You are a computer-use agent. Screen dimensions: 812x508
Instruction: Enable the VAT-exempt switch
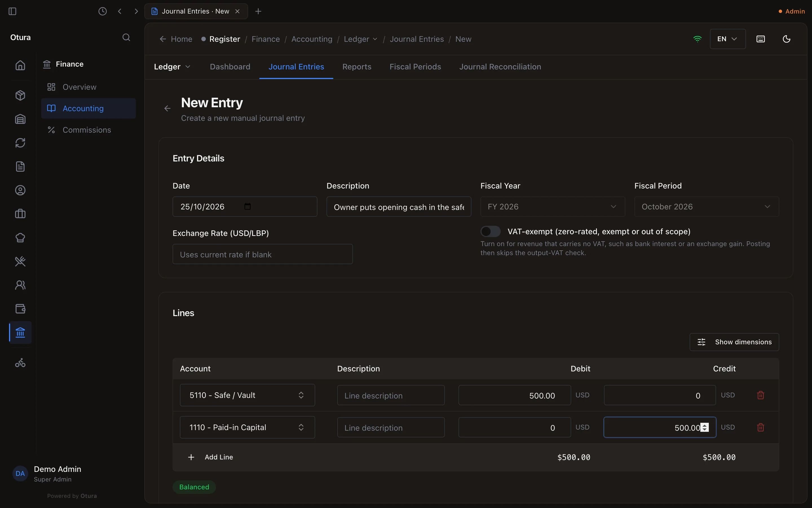coord(491,231)
